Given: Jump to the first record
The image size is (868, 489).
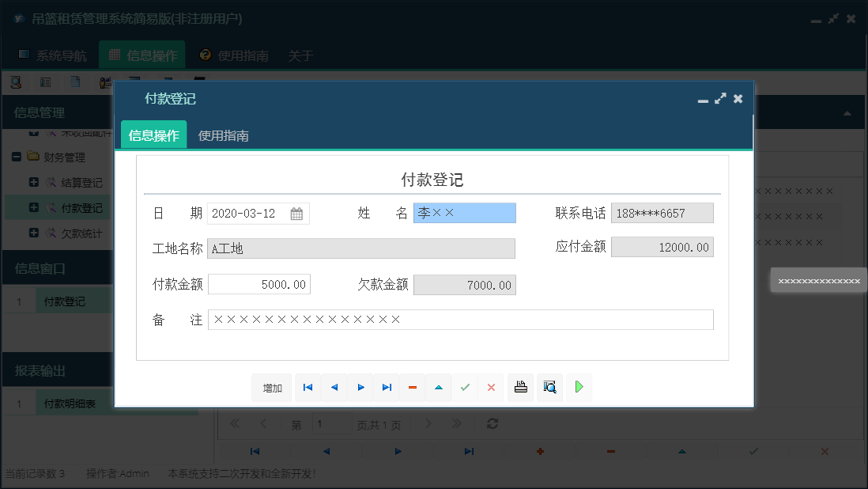Looking at the screenshot, I should coord(308,387).
